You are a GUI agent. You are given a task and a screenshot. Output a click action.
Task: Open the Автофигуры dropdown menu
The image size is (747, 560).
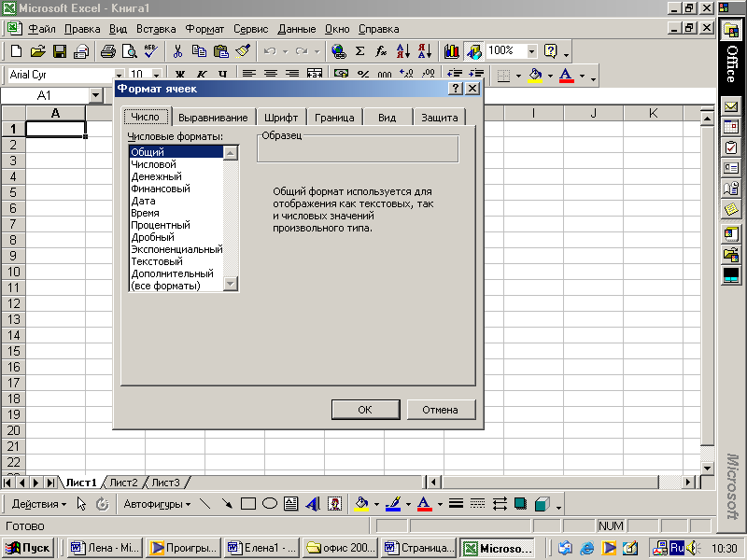coord(157,504)
